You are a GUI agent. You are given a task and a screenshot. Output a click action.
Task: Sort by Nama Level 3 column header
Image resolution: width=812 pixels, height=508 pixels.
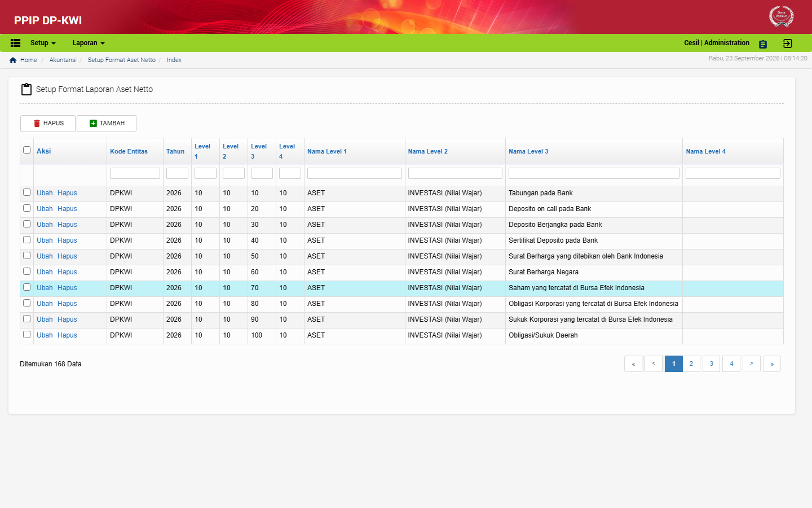tap(528, 151)
